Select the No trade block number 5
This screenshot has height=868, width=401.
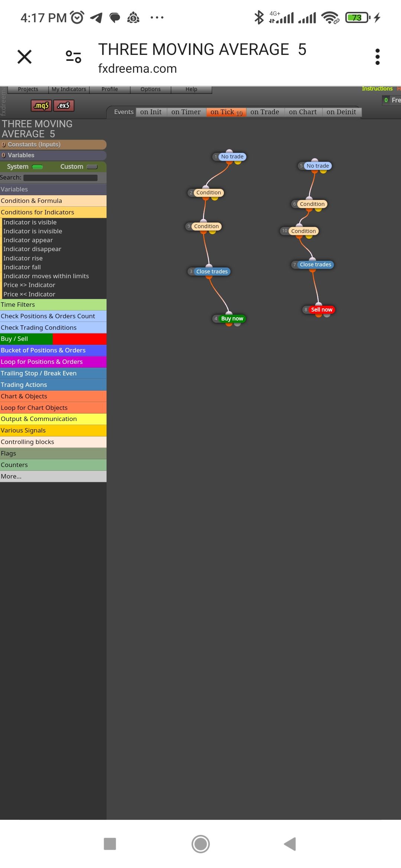click(318, 166)
